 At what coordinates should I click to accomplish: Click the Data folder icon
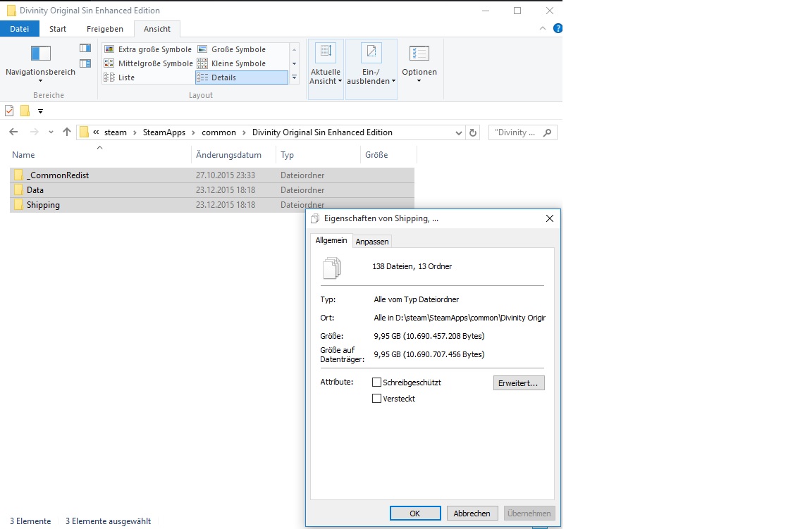18,190
